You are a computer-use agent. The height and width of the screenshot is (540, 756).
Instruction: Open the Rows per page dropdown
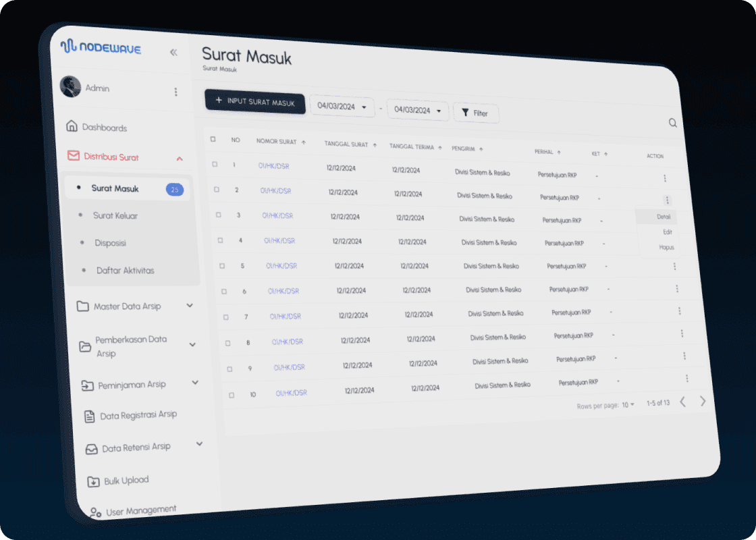(628, 404)
